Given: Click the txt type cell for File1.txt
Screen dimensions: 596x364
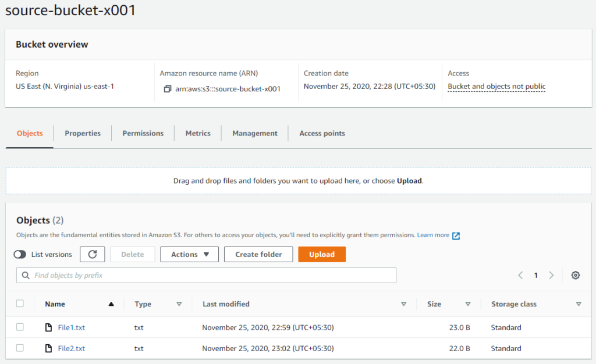Looking at the screenshot, I should coord(139,327).
